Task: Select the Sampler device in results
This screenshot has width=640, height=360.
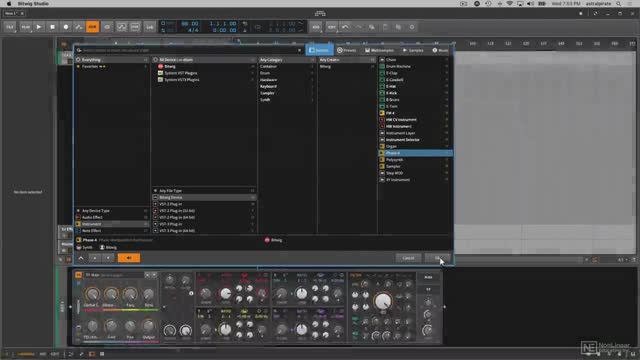Action: 415,166
